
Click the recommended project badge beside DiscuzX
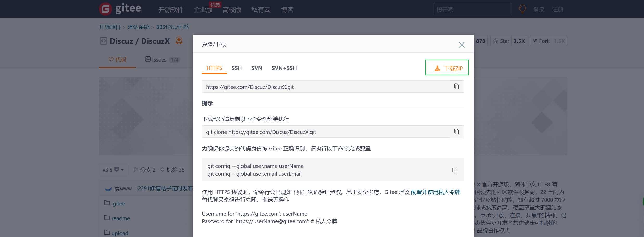179,40
